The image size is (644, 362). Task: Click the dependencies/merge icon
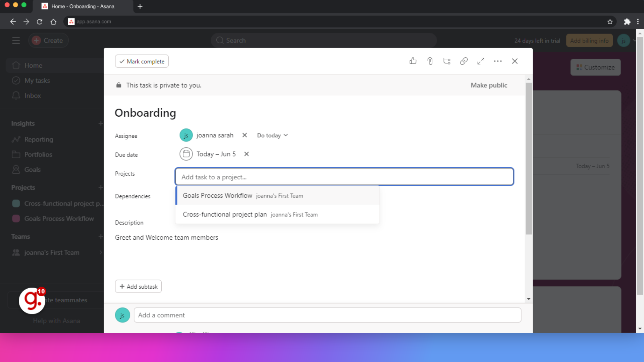click(x=446, y=61)
